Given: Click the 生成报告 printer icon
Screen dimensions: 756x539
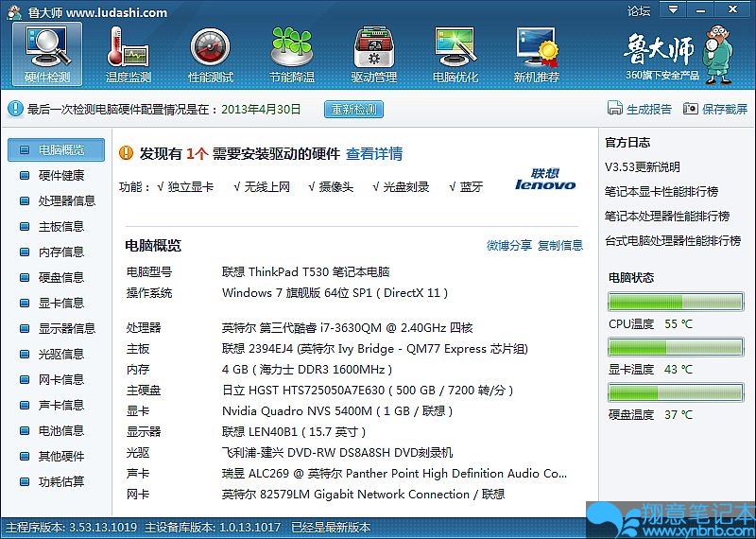Looking at the screenshot, I should [615, 109].
